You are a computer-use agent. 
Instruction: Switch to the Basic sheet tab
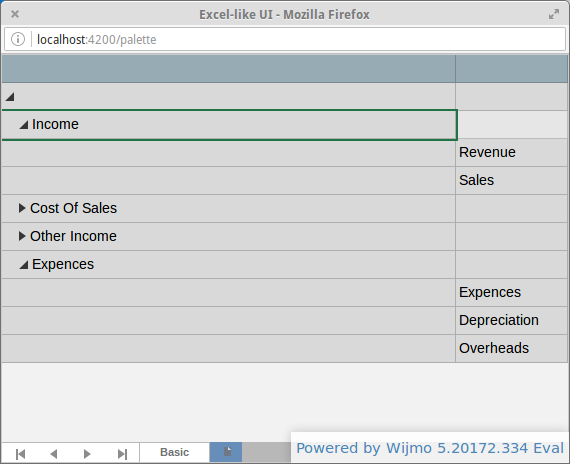(x=174, y=452)
